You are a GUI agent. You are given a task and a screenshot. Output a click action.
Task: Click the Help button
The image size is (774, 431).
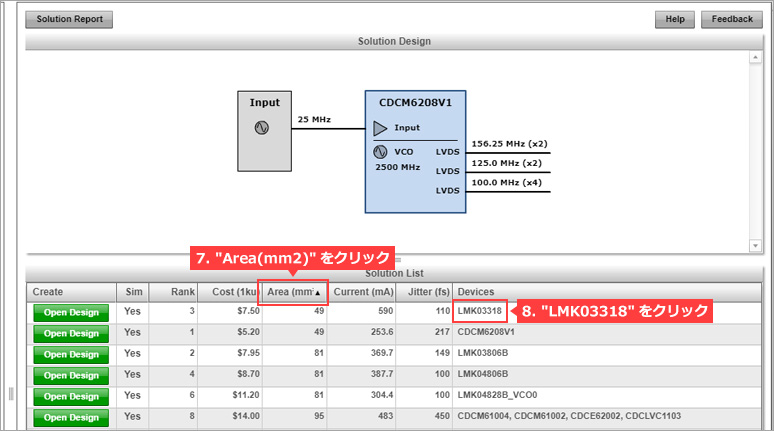pyautogui.click(x=674, y=19)
